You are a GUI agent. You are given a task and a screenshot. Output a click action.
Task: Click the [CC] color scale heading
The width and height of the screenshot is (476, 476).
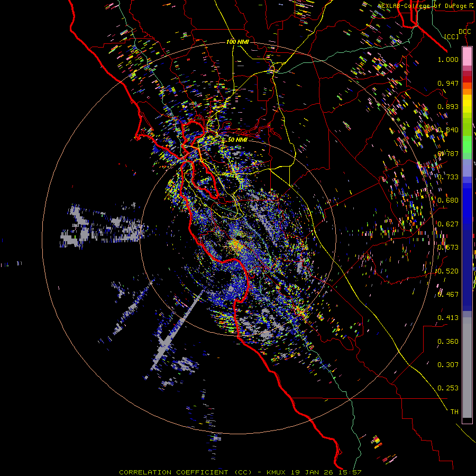(x=452, y=36)
